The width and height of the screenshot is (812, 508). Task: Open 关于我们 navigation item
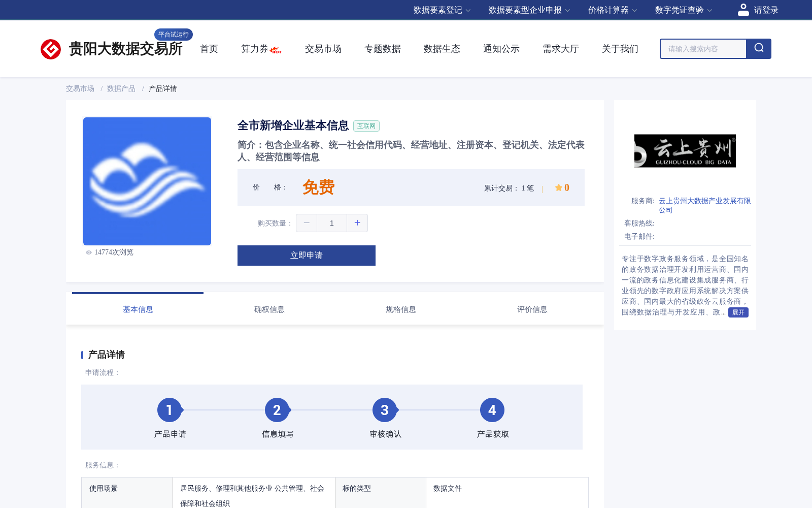click(x=620, y=49)
